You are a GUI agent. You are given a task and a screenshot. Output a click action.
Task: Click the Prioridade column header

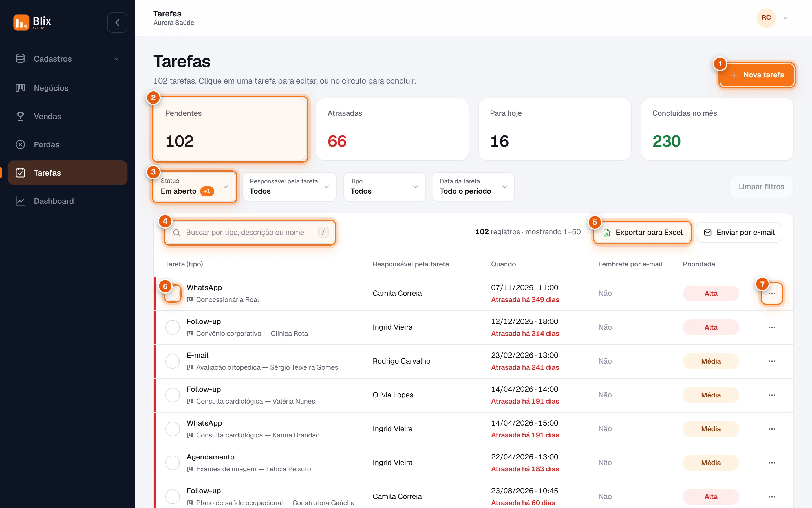tap(699, 264)
